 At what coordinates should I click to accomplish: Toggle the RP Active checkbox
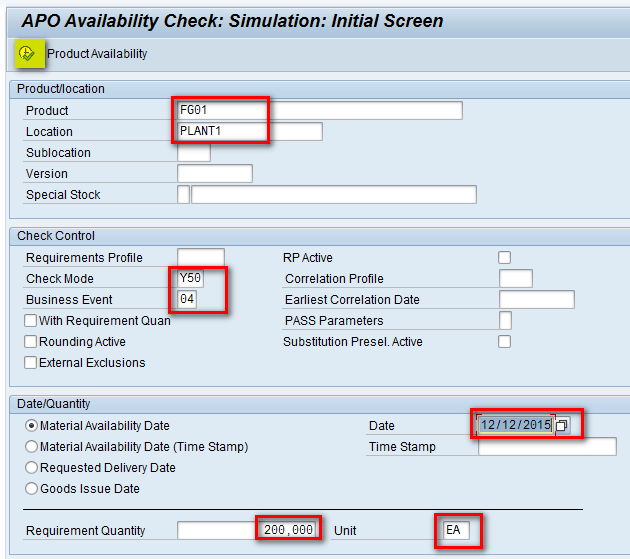coord(504,257)
